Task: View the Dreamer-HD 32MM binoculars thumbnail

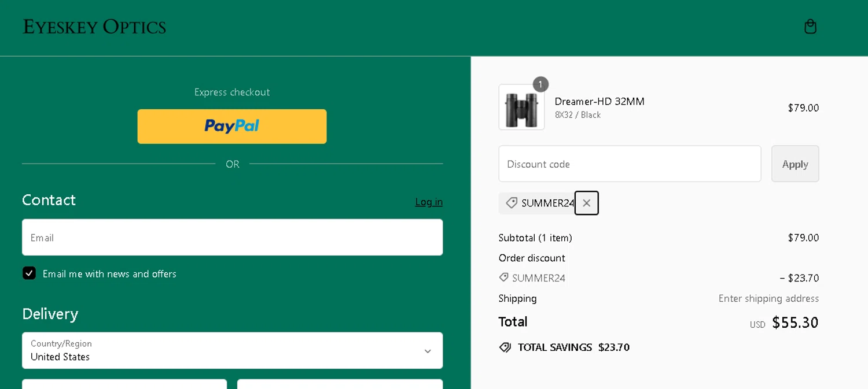Action: pos(521,107)
